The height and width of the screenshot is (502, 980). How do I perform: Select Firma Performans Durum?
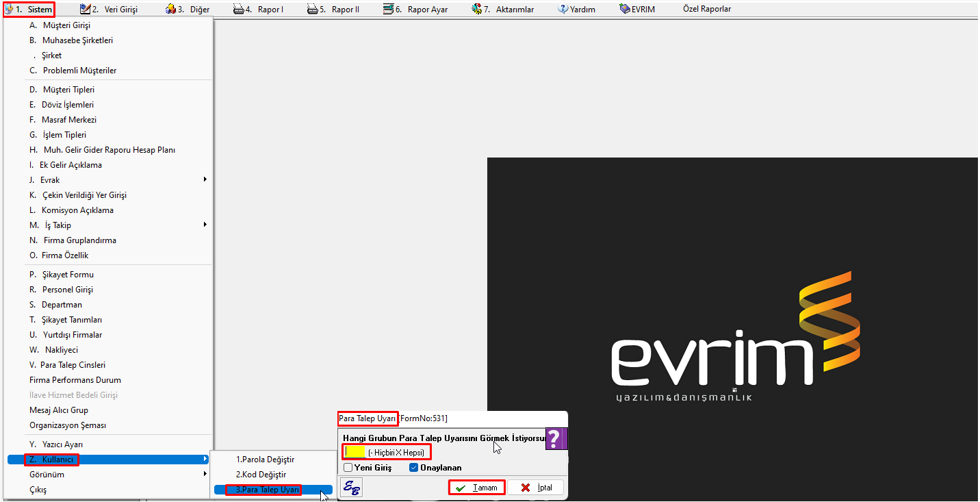pyautogui.click(x=109, y=380)
